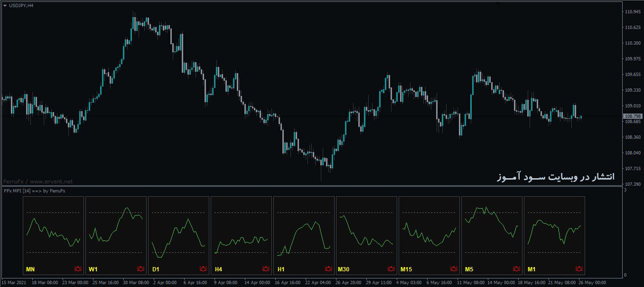644x287 pixels.
Task: Click the FFx MFI [14] indicator label
Action: point(34,191)
